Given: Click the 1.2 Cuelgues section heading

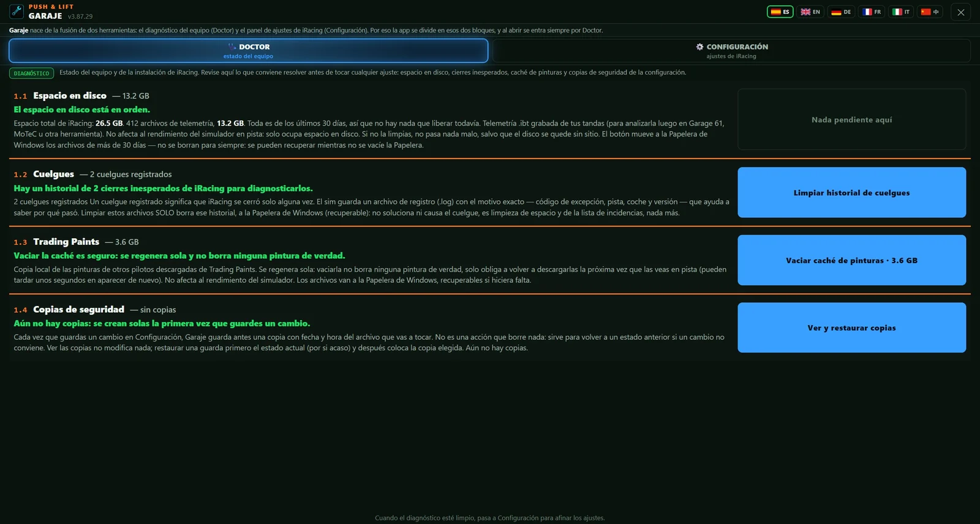Looking at the screenshot, I should 44,174.
